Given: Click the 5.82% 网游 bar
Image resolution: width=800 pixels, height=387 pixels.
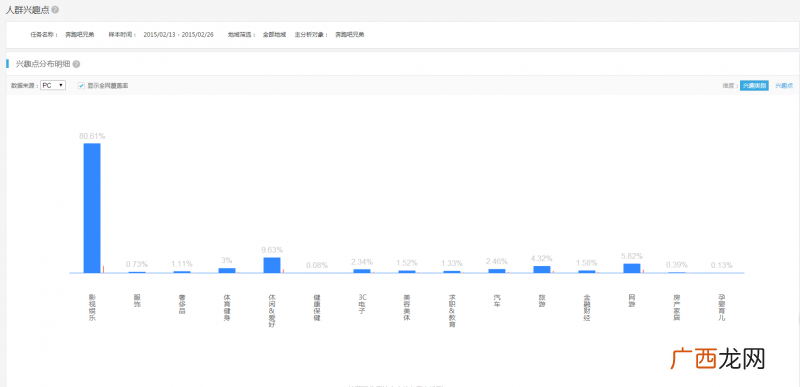Looking at the screenshot, I should [x=632, y=268].
